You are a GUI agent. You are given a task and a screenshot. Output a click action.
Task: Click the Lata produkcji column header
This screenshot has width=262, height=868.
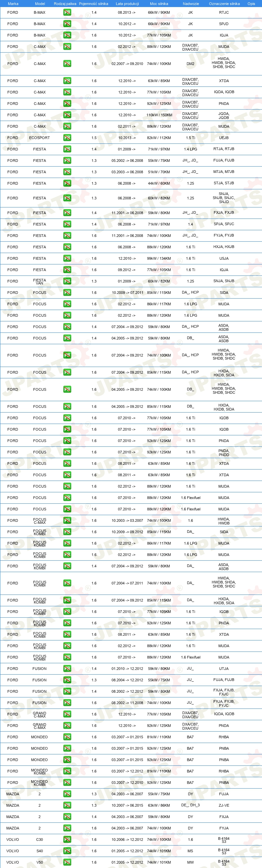point(127,4)
